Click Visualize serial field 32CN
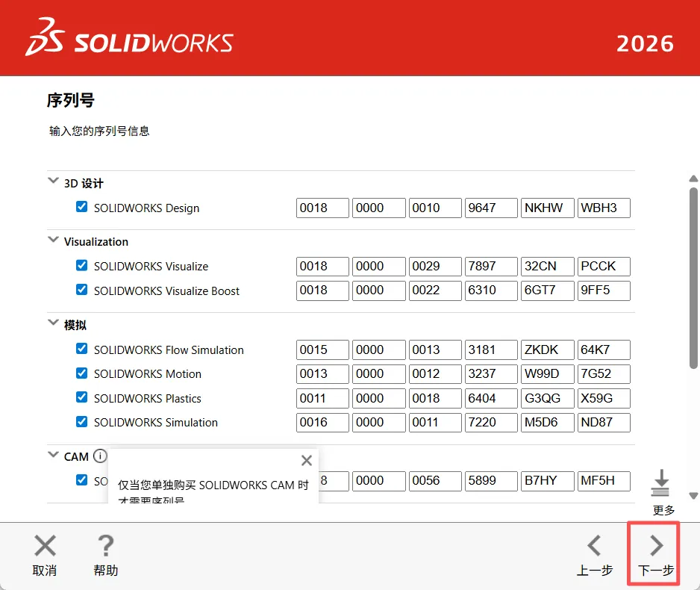The width and height of the screenshot is (700, 590). click(x=547, y=267)
